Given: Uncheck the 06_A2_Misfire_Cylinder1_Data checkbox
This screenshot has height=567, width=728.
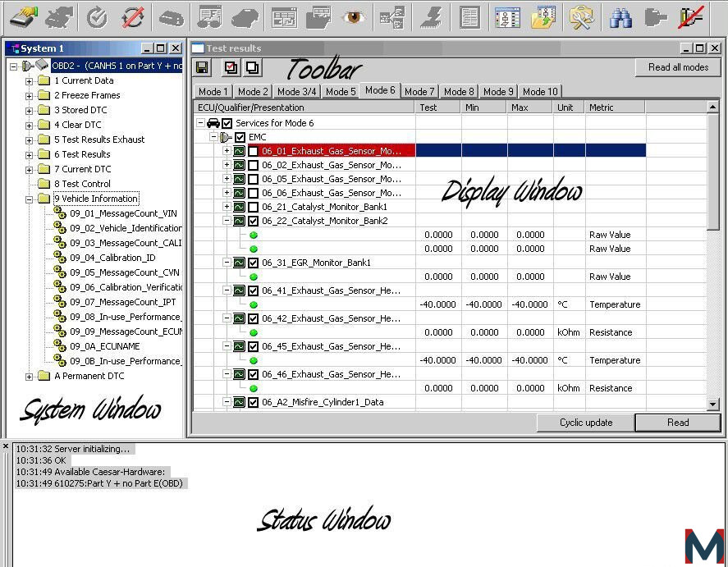Looking at the screenshot, I should click(253, 402).
